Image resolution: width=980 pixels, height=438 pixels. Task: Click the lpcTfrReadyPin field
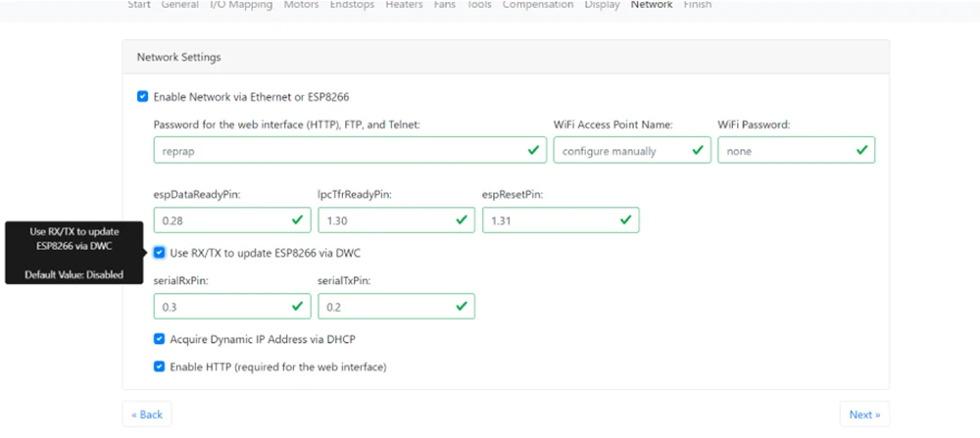click(386, 220)
